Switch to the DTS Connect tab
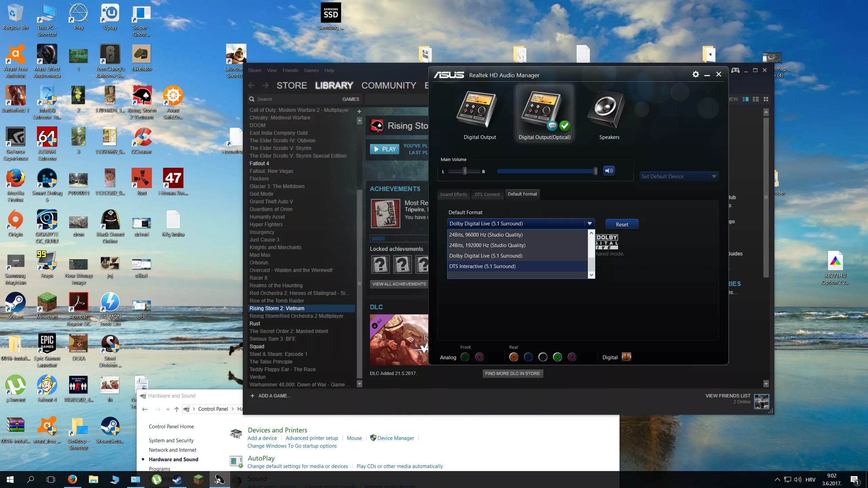The width and height of the screenshot is (868, 488). click(x=487, y=194)
